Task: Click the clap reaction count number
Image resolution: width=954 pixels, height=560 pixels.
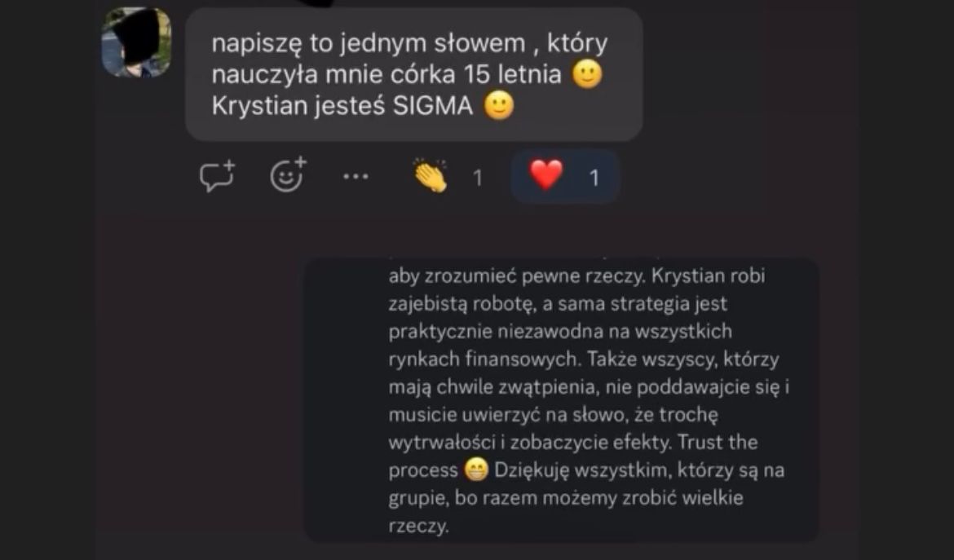Action: click(x=478, y=178)
